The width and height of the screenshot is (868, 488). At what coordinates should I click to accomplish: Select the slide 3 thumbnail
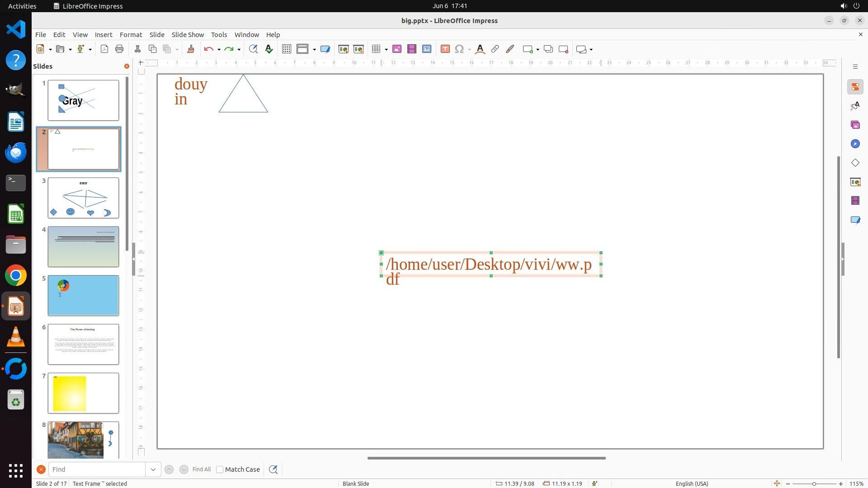pyautogui.click(x=83, y=198)
